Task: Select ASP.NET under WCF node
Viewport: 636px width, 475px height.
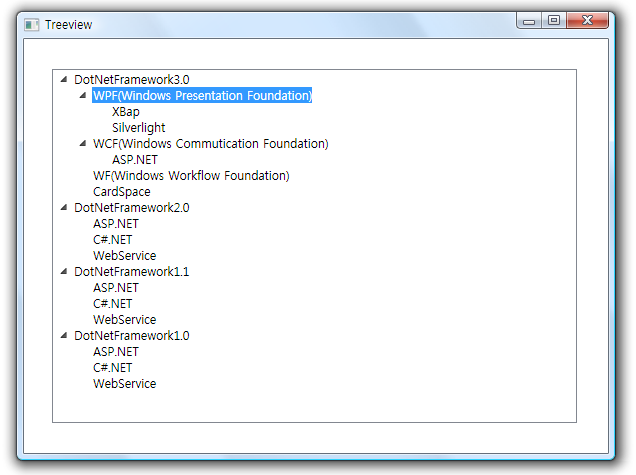Action: [x=135, y=159]
